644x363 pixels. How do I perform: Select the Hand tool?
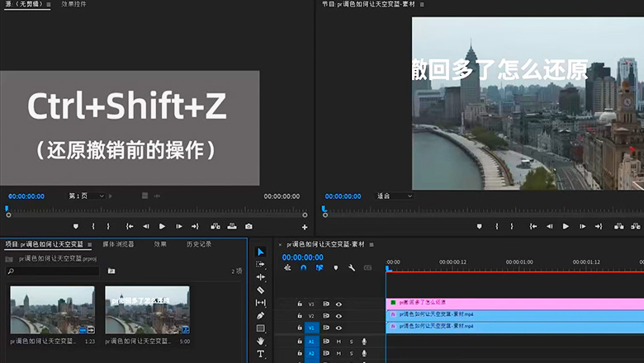[260, 341]
